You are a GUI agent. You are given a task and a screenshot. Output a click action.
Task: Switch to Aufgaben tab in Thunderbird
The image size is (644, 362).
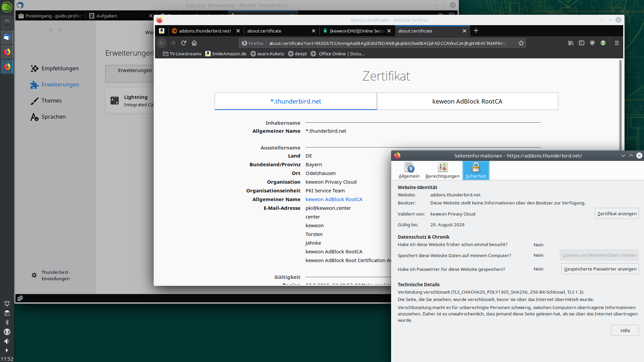pyautogui.click(x=117, y=16)
